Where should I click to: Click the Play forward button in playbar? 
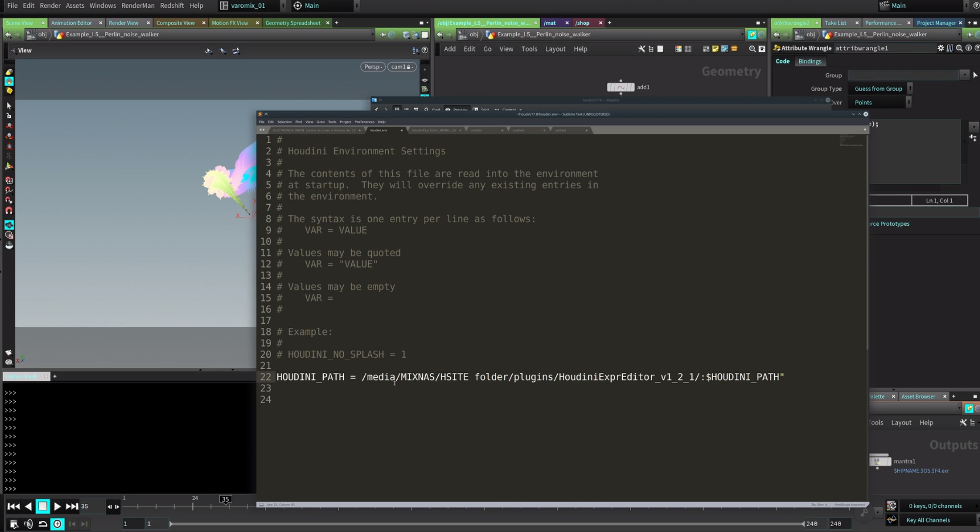tap(57, 506)
